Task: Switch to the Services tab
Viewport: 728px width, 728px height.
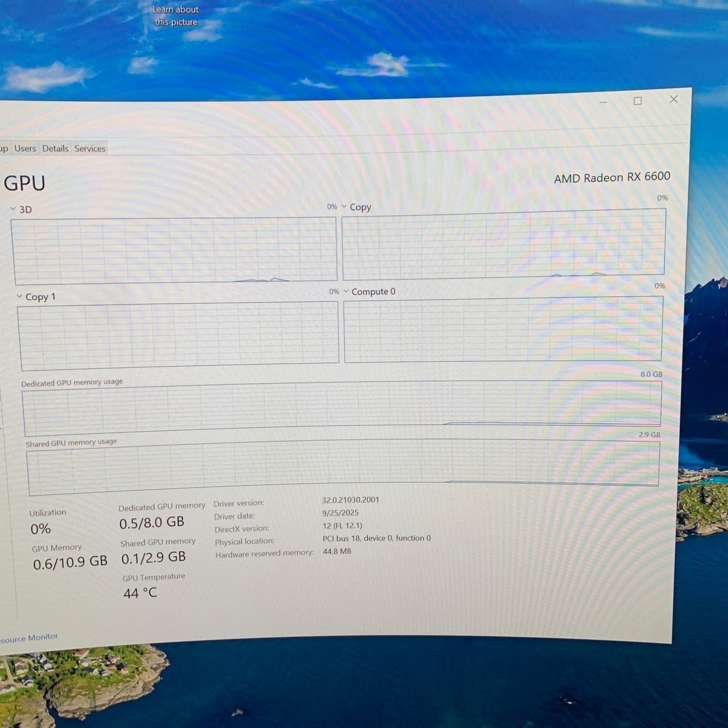Action: click(x=90, y=148)
